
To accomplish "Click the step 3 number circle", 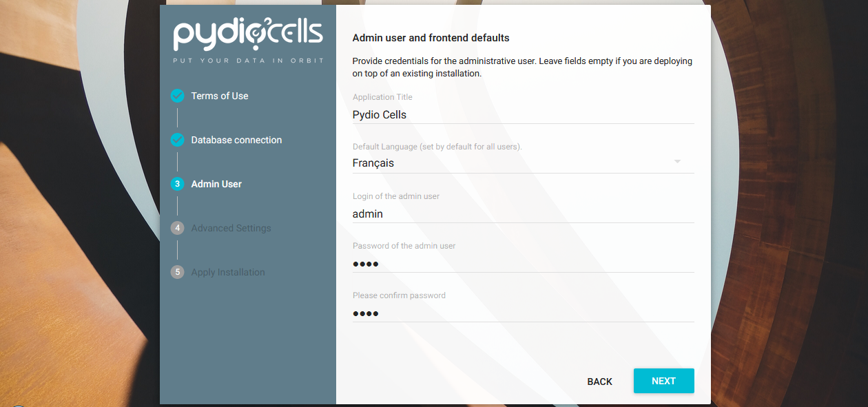I will [178, 184].
